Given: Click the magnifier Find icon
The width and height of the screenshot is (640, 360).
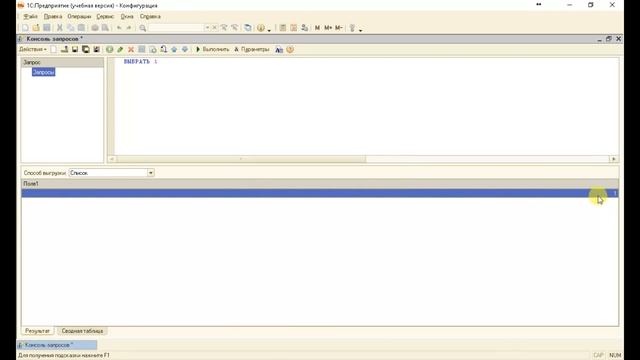Looking at the screenshot, I should [142, 28].
